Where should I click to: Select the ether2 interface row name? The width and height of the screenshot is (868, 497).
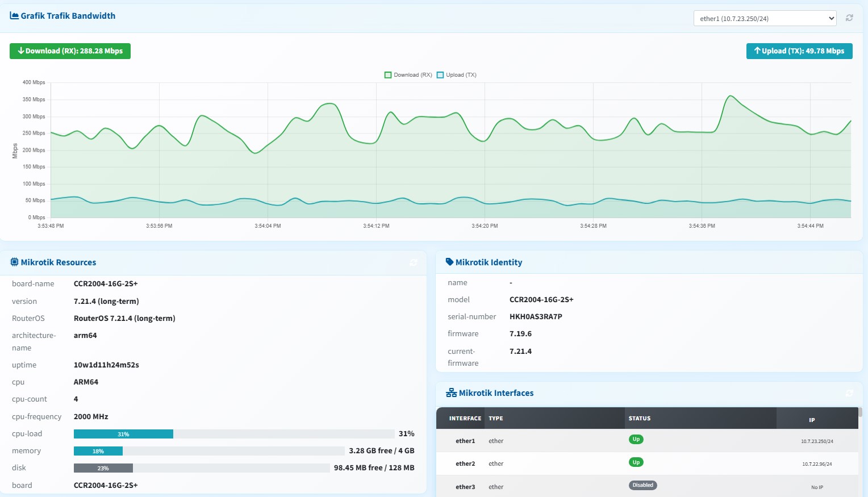pyautogui.click(x=465, y=464)
